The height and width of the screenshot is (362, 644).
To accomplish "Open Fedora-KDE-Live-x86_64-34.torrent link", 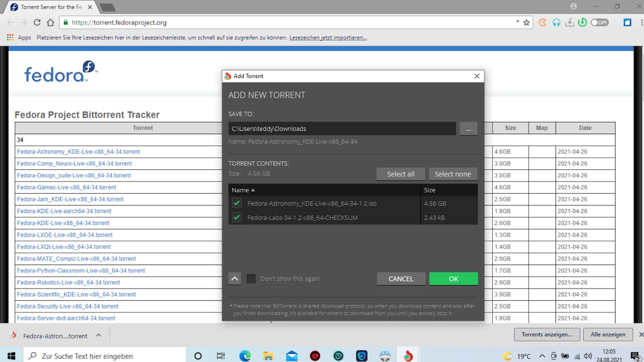I will [x=64, y=223].
